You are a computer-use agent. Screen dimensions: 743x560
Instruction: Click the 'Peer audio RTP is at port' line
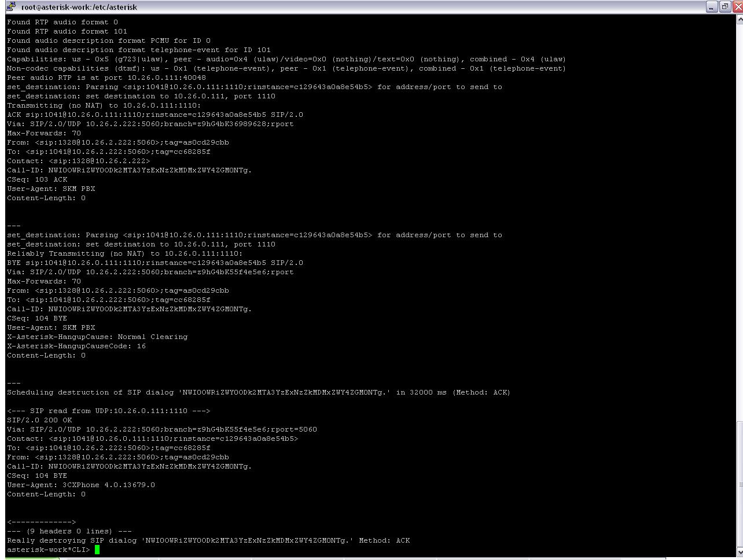point(106,78)
